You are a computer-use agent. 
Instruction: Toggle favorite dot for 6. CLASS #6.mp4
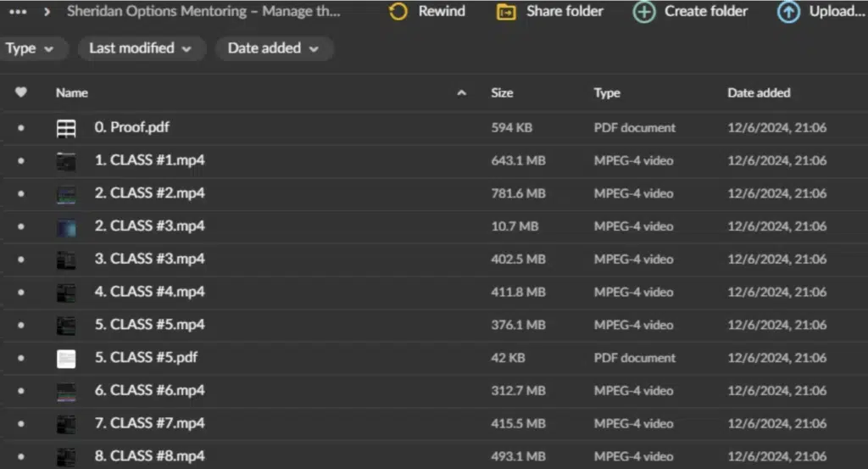[x=20, y=391]
